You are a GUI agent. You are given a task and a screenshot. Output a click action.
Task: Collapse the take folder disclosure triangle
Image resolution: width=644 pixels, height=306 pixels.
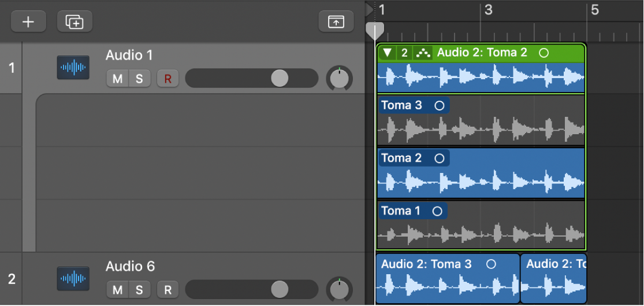388,53
